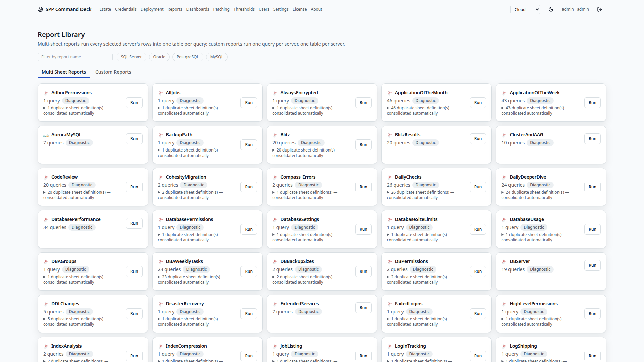Click the admin · admin user label
The height and width of the screenshot is (362, 644).
pos(575,9)
